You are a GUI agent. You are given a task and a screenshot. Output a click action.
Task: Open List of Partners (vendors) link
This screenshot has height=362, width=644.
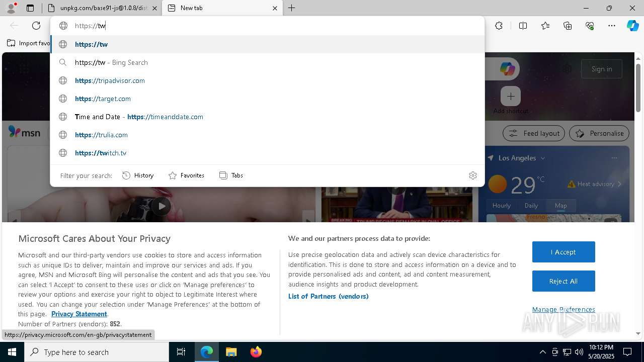(x=329, y=296)
